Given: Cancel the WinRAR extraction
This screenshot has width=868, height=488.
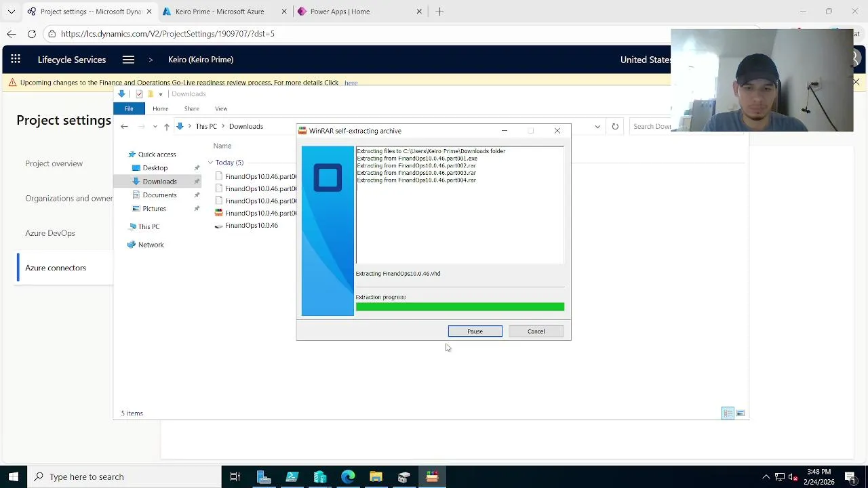Looking at the screenshot, I should [x=536, y=331].
